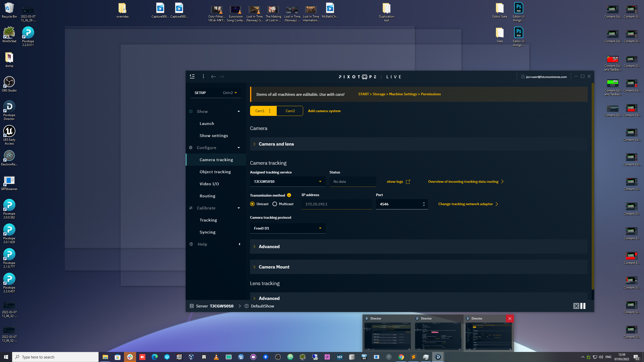Screen dimensions: 644x362
Task: Expand the Camera and lens section
Action: pos(276,144)
